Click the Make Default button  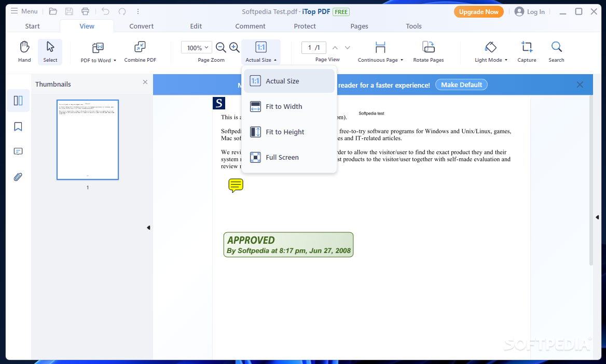461,85
